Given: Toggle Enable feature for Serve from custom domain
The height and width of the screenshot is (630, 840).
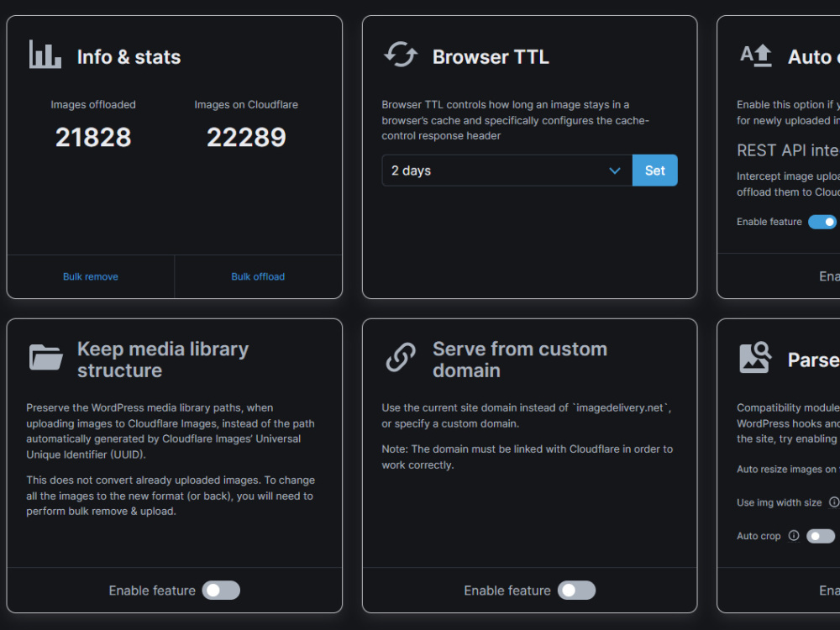Looking at the screenshot, I should 576,591.
